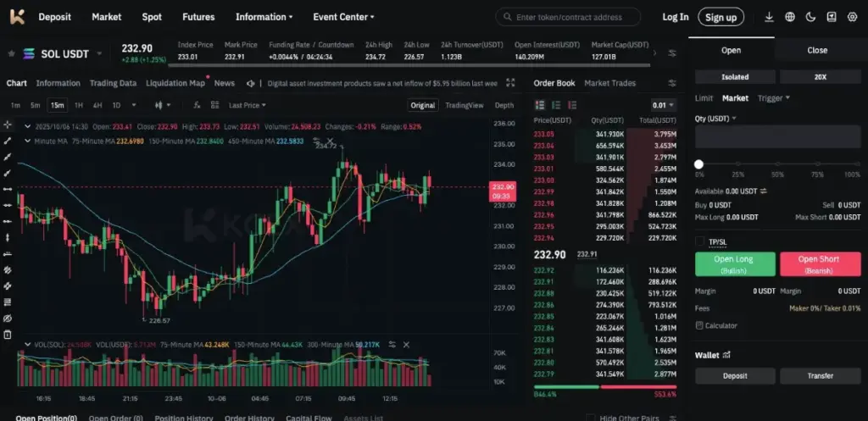
Task: Select the 5m timeframe
Action: click(x=35, y=105)
